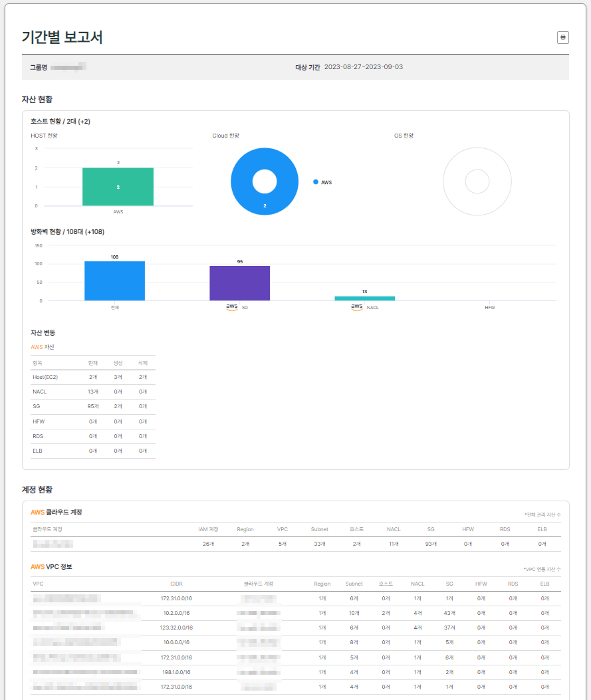Viewport: 591px width, 700px height.
Task: Click the ELB row label in asset table
Action: [37, 451]
